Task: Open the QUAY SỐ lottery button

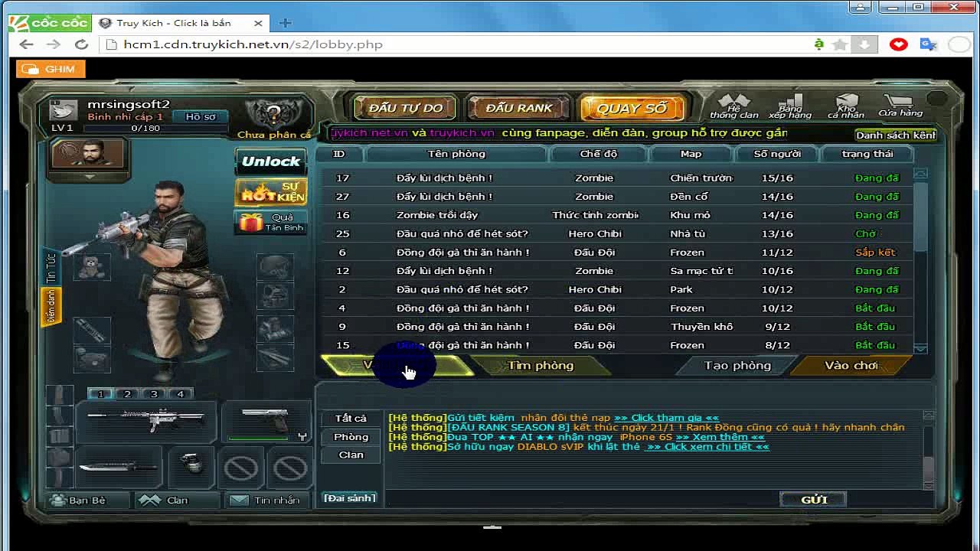Action: pos(632,108)
